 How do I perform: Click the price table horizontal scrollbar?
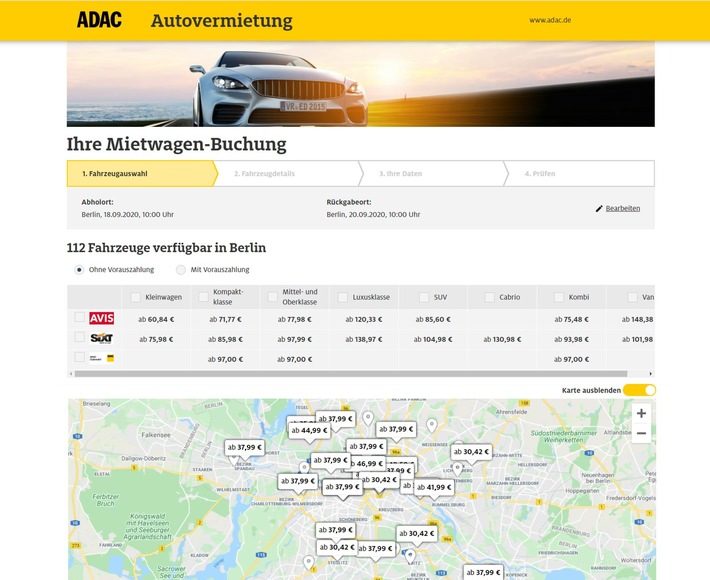(351, 374)
